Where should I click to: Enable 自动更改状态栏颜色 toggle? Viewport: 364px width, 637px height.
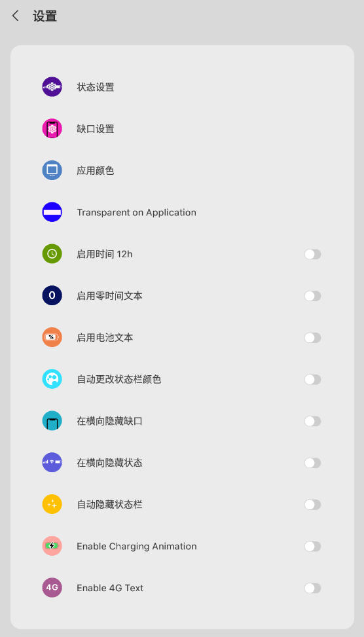pyautogui.click(x=313, y=380)
